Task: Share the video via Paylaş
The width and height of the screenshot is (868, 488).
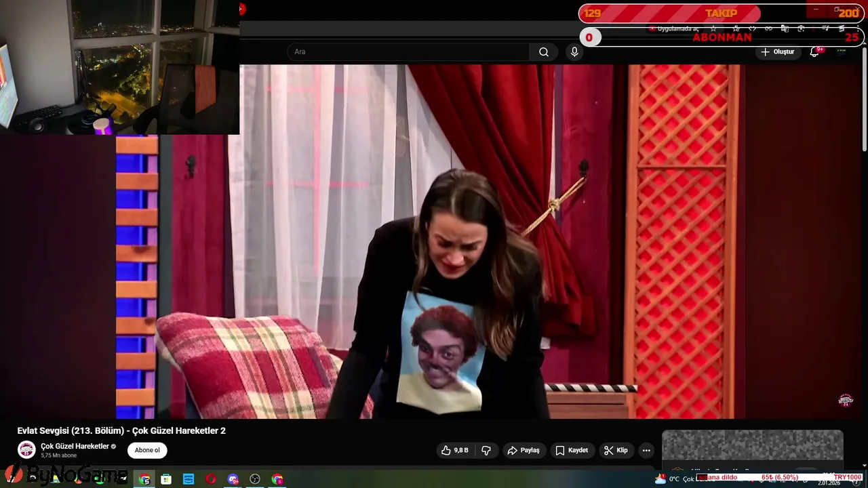Action: [524, 450]
